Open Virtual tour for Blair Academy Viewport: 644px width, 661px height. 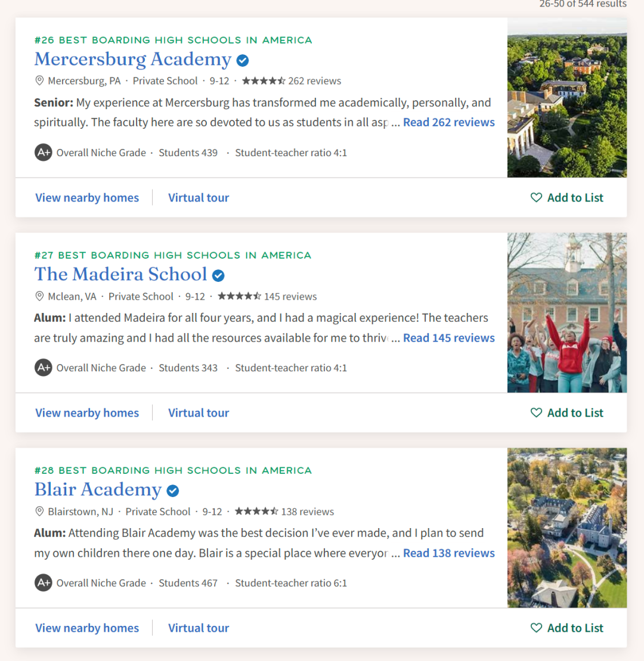pyautogui.click(x=199, y=628)
